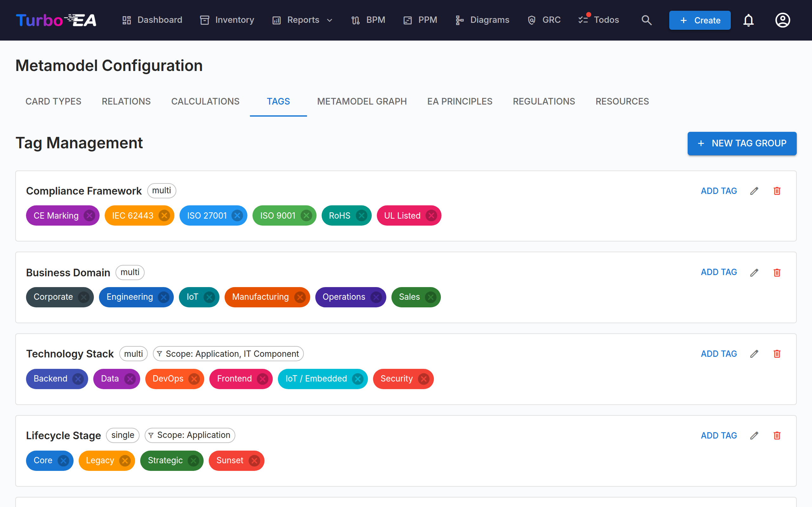This screenshot has height=507, width=812.
Task: Open the user account profile icon
Action: pyautogui.click(x=783, y=20)
